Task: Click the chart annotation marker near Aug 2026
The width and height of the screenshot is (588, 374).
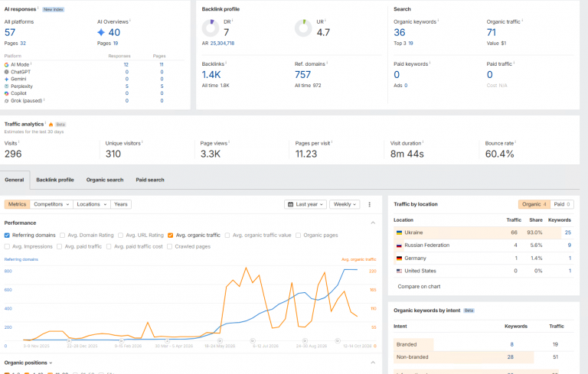Action: point(305,340)
